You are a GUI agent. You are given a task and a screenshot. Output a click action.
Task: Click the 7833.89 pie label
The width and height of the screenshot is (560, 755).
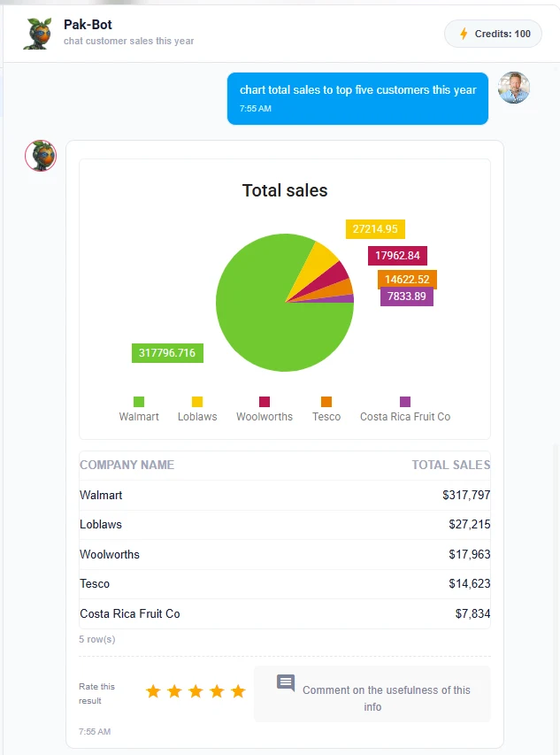pos(407,297)
